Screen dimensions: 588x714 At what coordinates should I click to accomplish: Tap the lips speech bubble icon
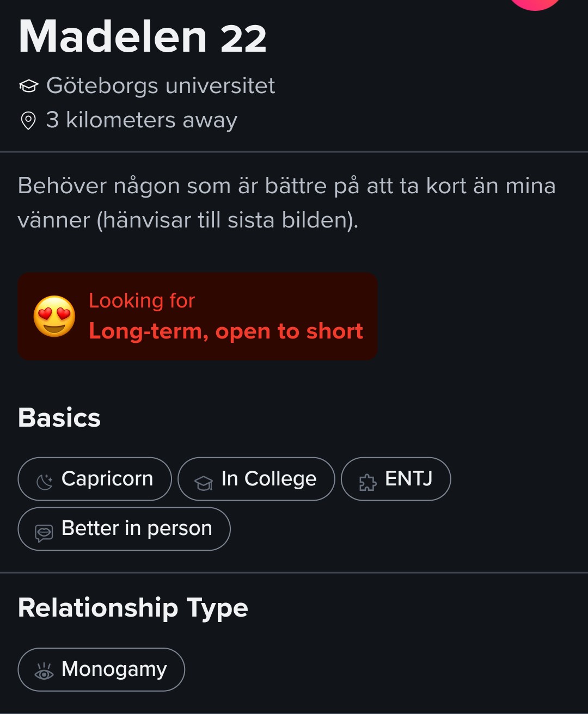44,532
